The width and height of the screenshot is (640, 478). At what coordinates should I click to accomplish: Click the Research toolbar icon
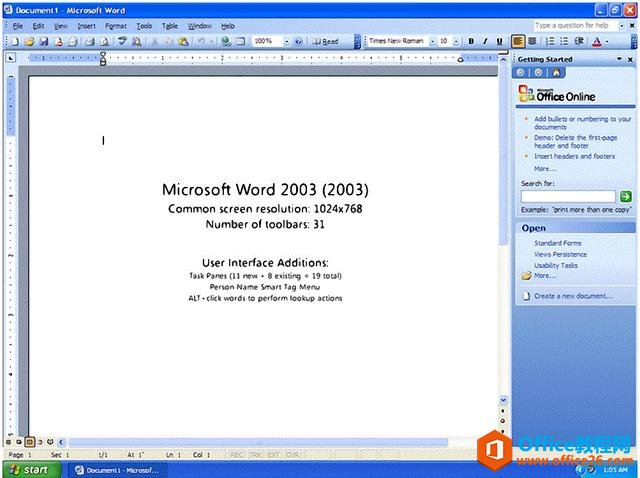click(136, 41)
